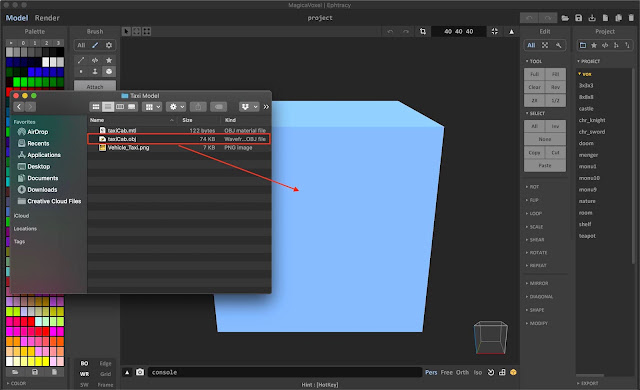Click the 2X scale button
640x390 pixels.
(x=534, y=100)
